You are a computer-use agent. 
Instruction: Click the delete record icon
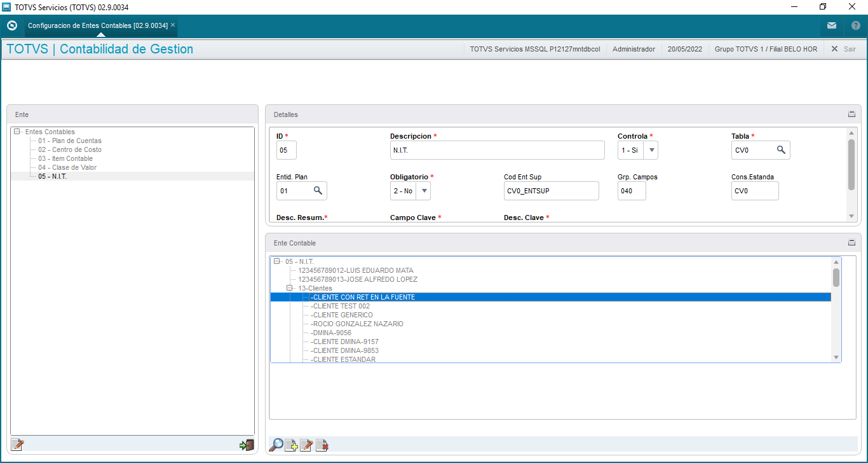(x=322, y=445)
